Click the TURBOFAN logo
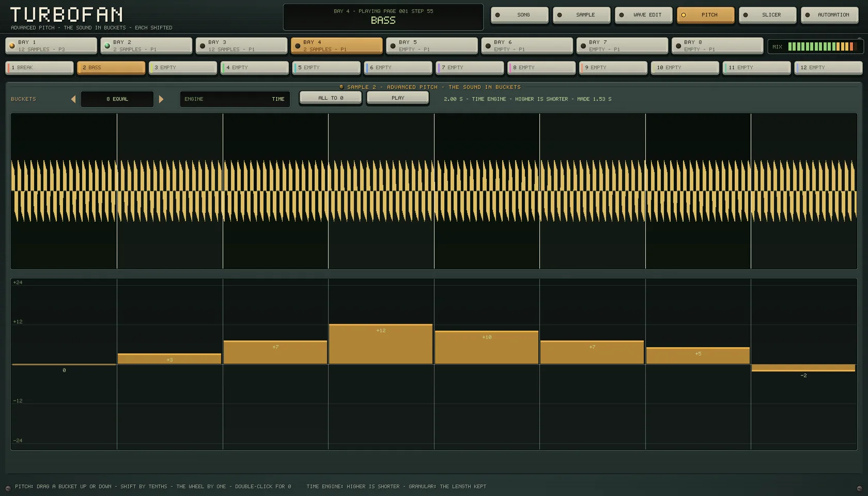Viewport: 868px width, 496px height. [67, 14]
